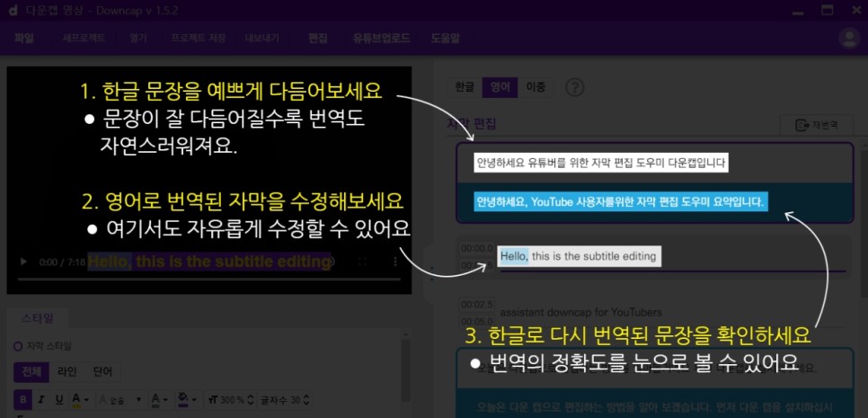This screenshot has width=868, height=418.
Task: Click the panel divider handle dots
Action: pos(432,271)
